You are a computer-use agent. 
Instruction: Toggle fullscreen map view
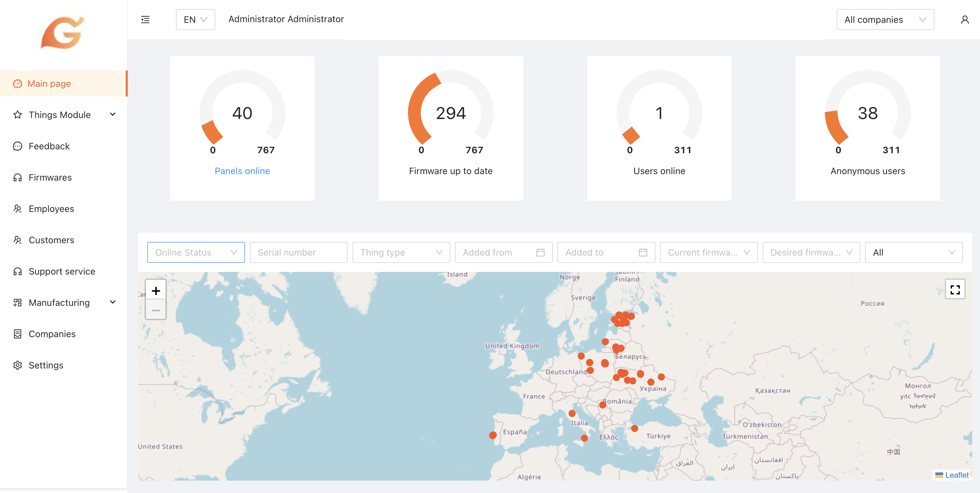tap(955, 290)
